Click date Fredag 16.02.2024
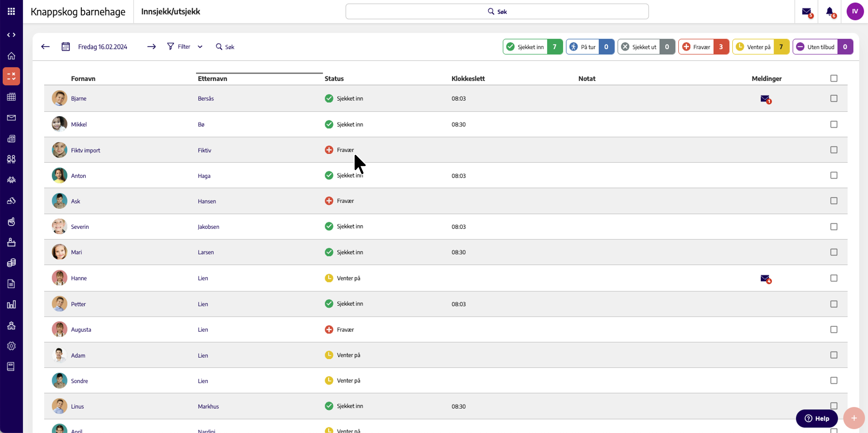Screen dimensions: 868x433 pyautogui.click(x=103, y=47)
